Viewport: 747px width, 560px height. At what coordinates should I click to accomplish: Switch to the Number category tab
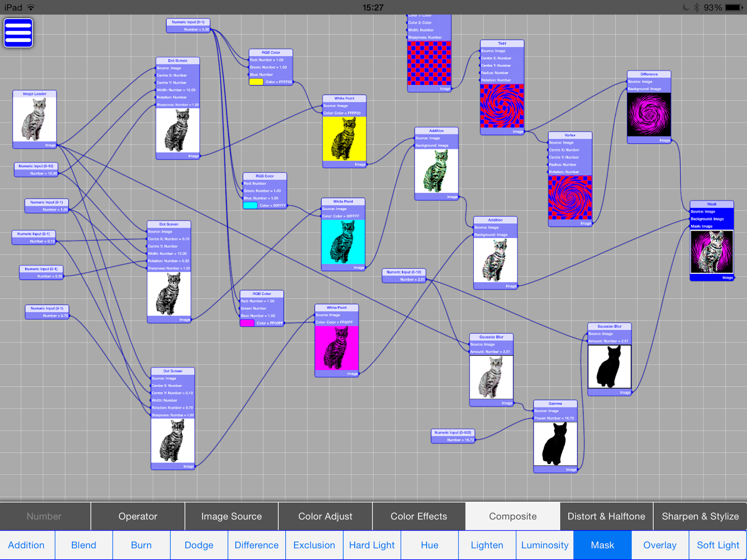[x=44, y=516]
